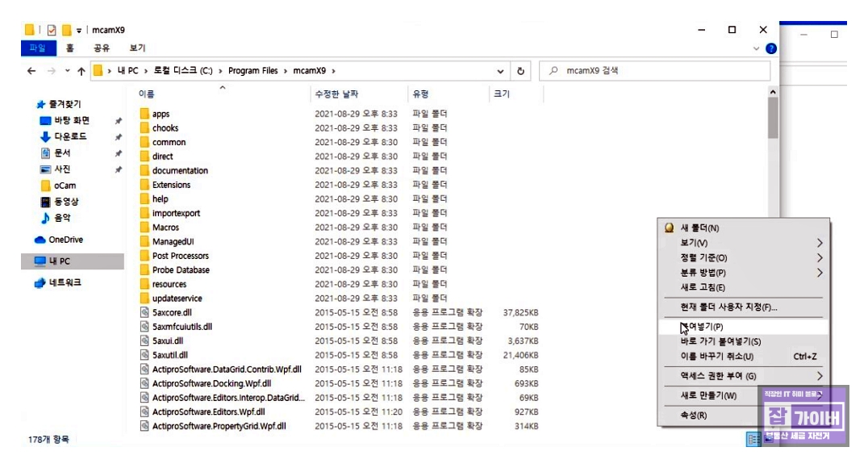Select 내 PC in breadcrumb path
Screen dimensions: 868x468
127,71
